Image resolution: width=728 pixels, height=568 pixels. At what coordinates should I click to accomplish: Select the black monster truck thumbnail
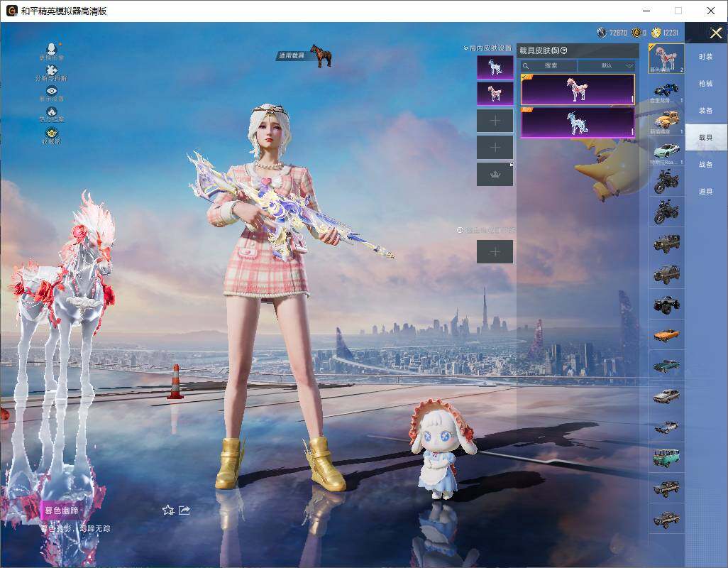tap(666, 304)
